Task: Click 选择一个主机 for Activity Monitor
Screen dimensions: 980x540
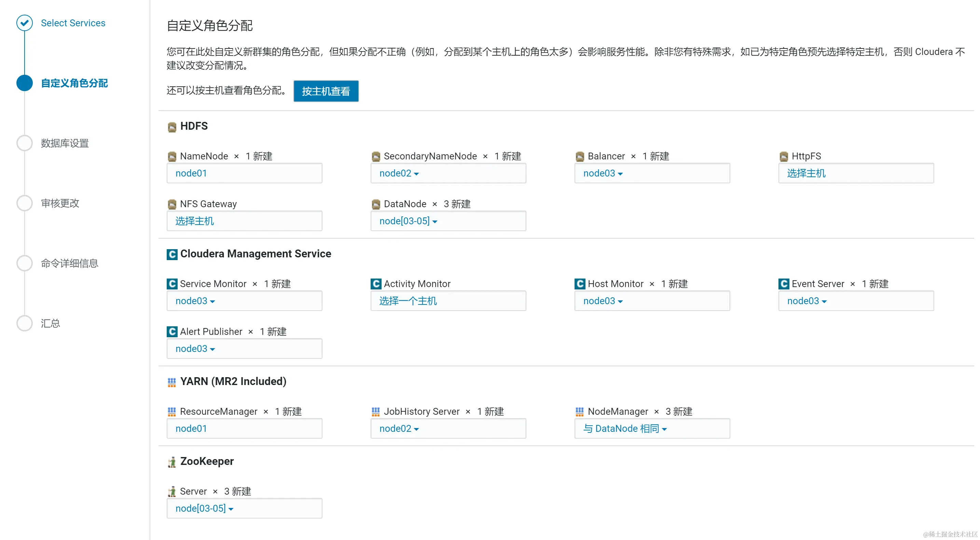Action: pyautogui.click(x=408, y=301)
